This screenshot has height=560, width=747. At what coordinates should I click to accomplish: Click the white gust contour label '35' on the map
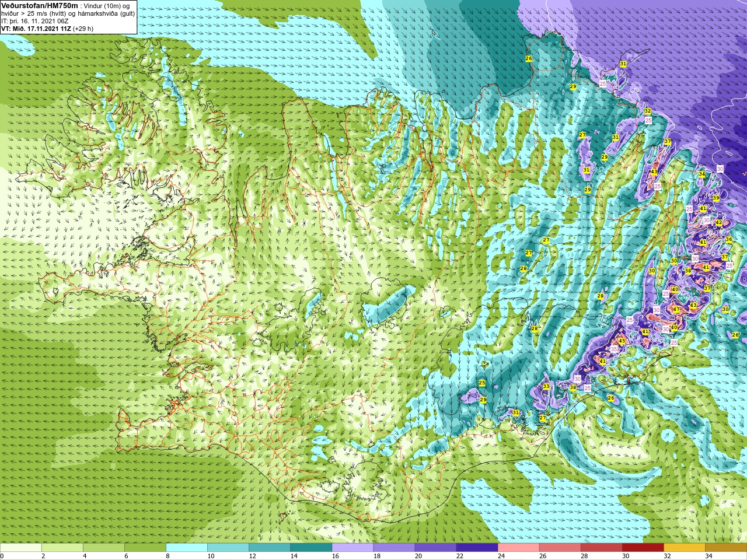pyautogui.click(x=614, y=349)
